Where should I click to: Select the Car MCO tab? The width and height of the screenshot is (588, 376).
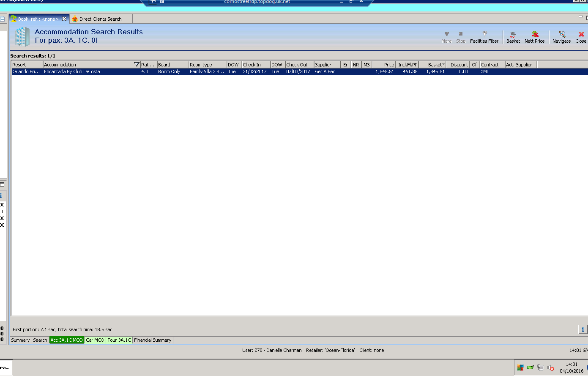tap(95, 340)
